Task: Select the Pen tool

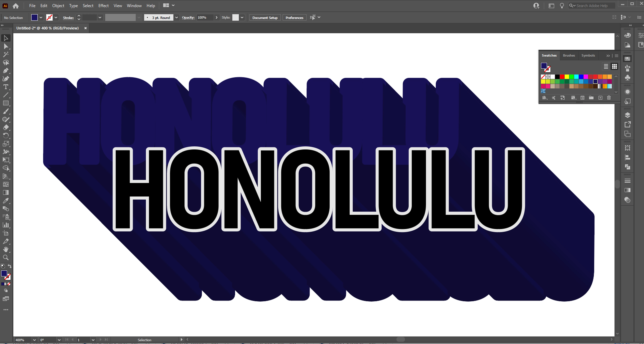Action: 6,71
